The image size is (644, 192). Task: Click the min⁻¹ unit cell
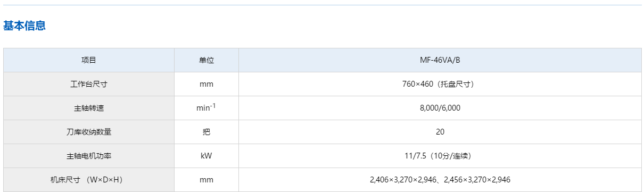pos(207,107)
